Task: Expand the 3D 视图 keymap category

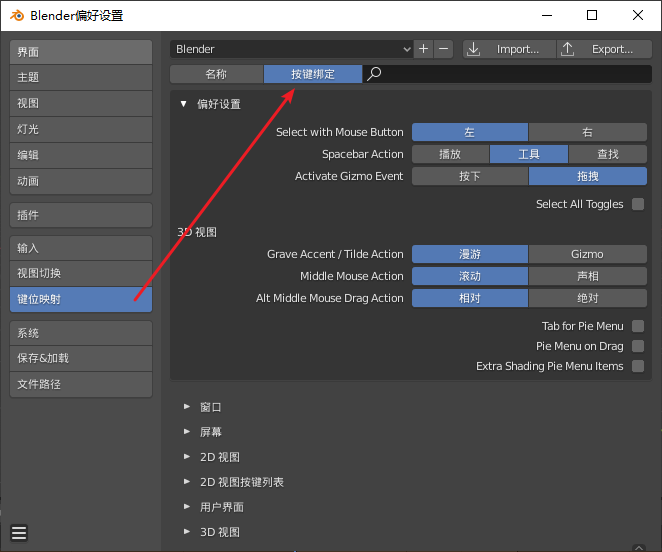Action: tap(187, 531)
